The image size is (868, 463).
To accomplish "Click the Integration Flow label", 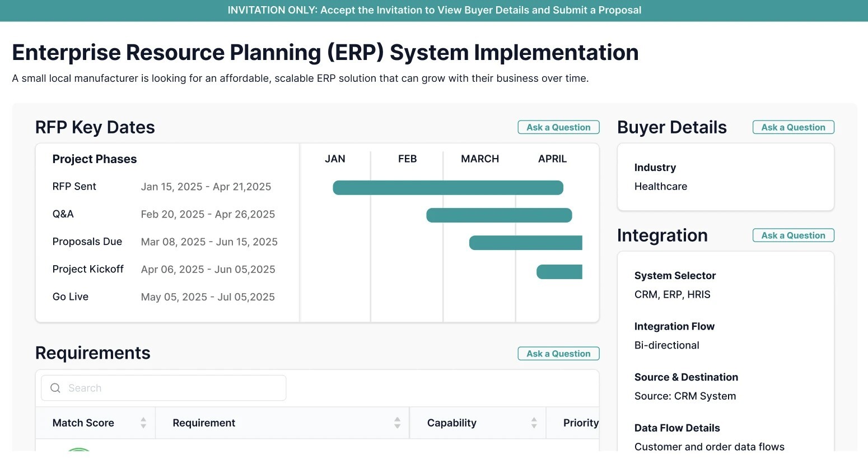I will pyautogui.click(x=674, y=326).
